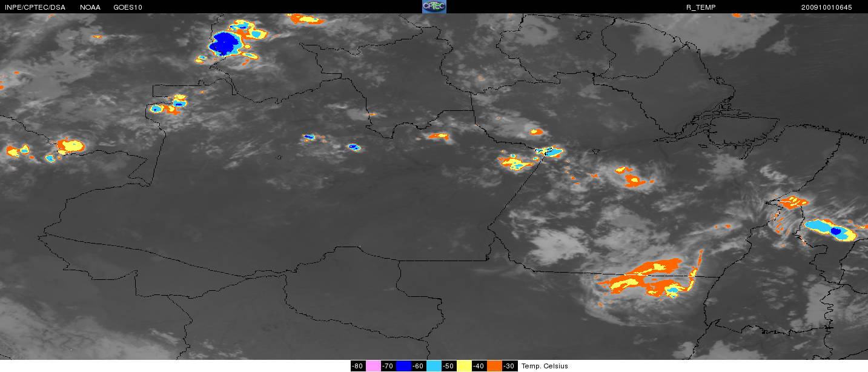This screenshot has width=868, height=372.
Task: Click the CPTEC logo in the header
Action: tap(434, 7)
